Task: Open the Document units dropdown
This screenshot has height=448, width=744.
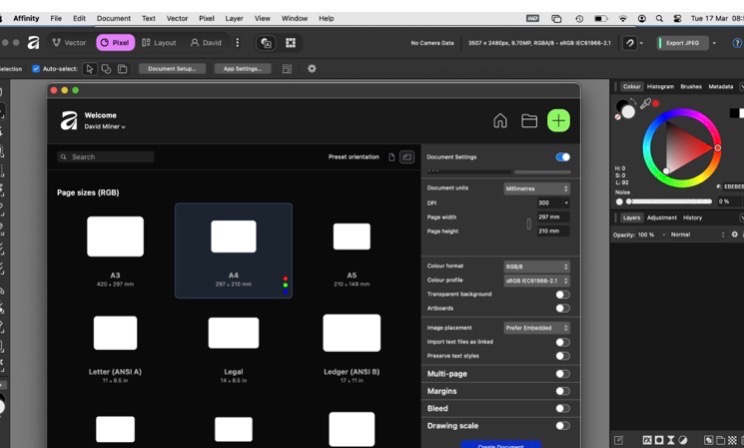Action: tap(537, 188)
